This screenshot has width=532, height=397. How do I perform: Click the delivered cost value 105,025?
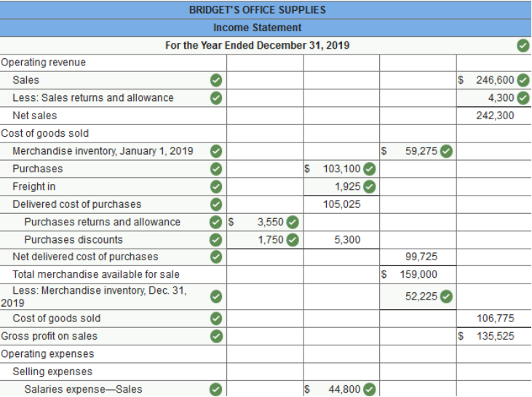341,204
